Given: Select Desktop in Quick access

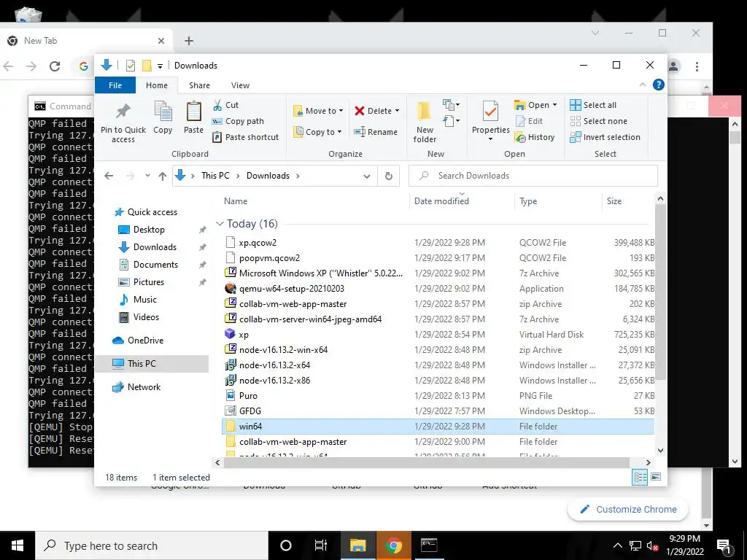Looking at the screenshot, I should (149, 230).
